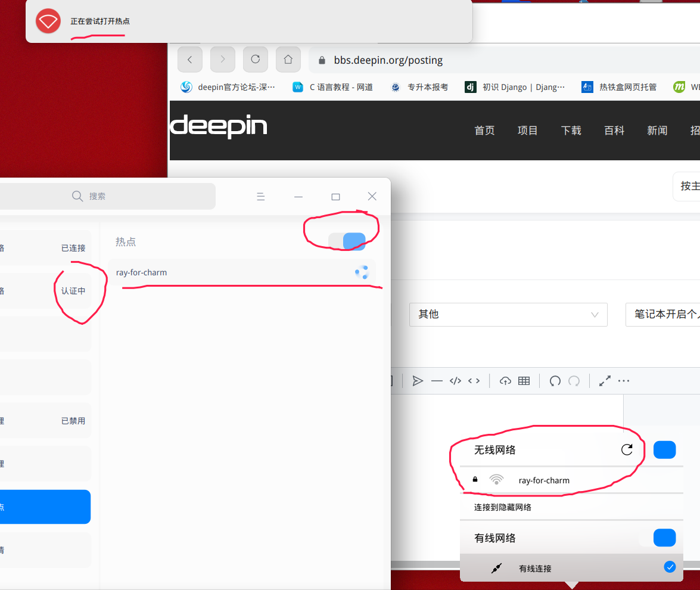The image size is (700, 590).
Task: Click the post title field 笔记本开启个
Action: point(663,315)
